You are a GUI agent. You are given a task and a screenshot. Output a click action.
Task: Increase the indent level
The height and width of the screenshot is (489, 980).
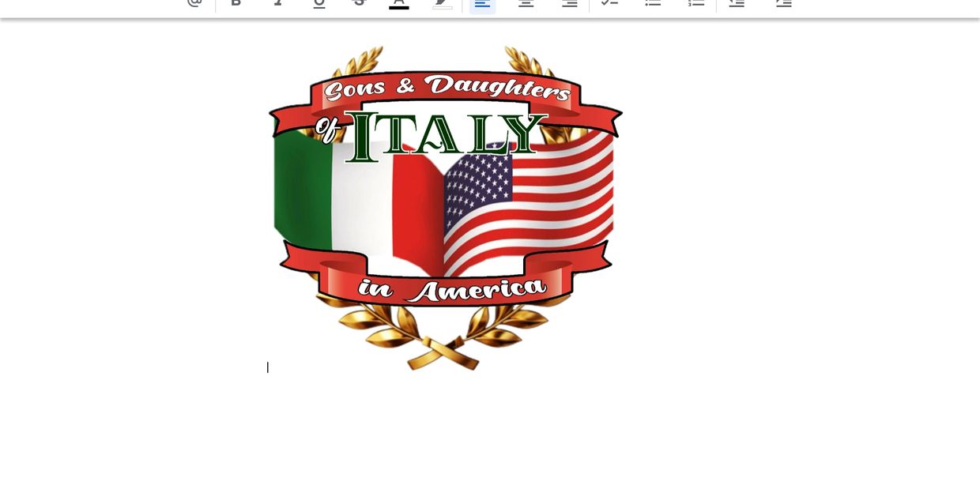783,3
